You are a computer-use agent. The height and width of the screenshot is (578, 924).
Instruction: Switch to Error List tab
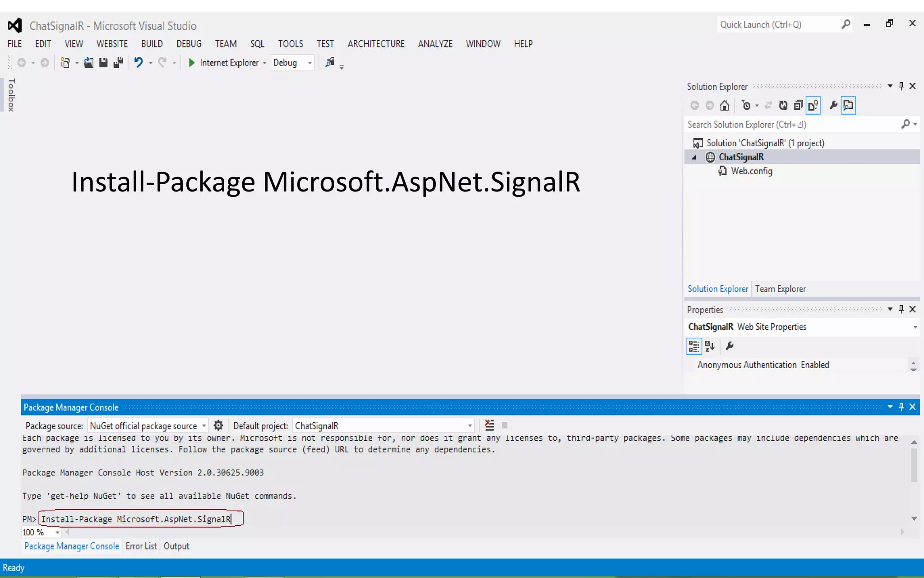tap(141, 546)
